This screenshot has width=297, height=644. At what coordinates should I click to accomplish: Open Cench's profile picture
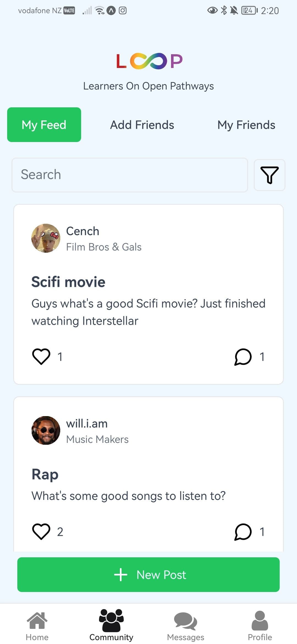46,238
